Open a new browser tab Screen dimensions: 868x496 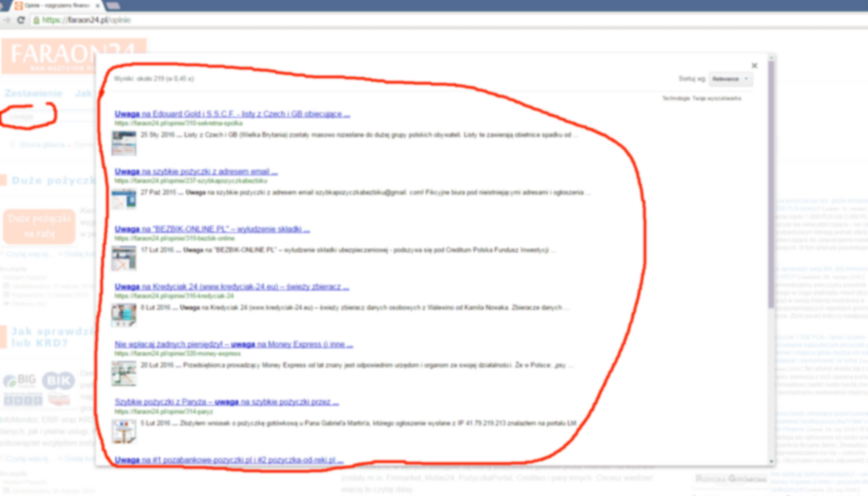113,6
